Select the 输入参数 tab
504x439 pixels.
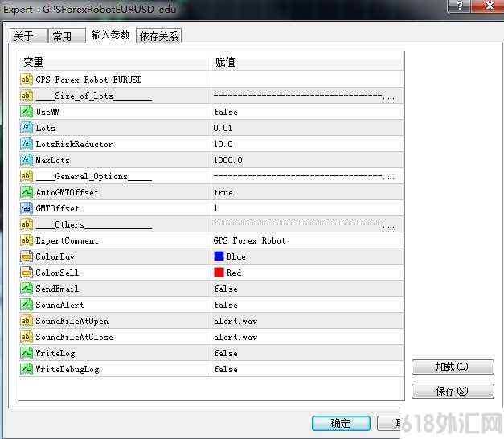[x=111, y=35]
